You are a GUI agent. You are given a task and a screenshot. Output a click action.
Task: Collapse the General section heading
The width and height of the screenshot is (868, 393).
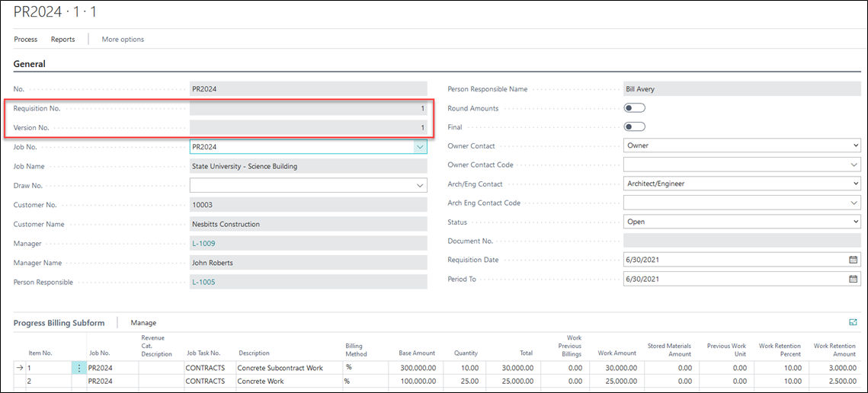point(30,64)
